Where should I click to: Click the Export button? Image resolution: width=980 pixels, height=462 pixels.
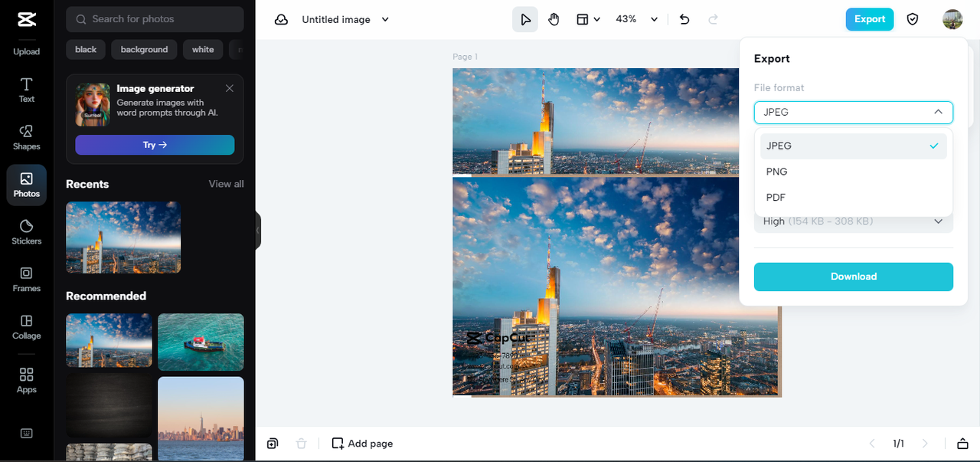[x=870, y=19]
